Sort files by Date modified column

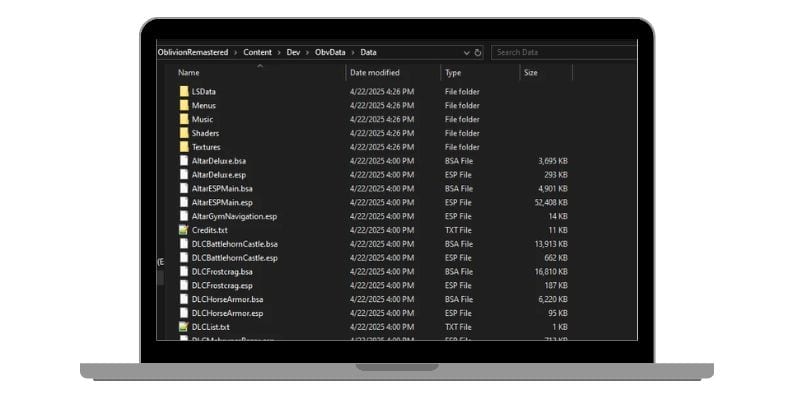point(375,72)
